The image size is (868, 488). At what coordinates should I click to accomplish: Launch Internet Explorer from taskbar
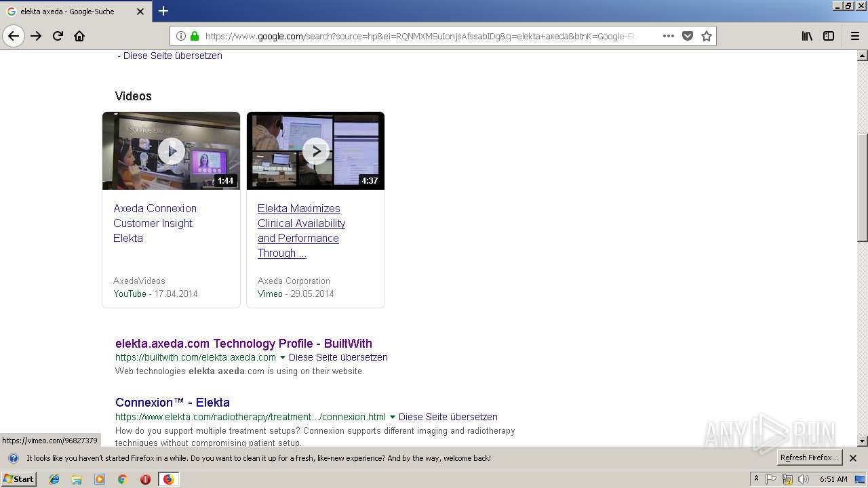54,479
